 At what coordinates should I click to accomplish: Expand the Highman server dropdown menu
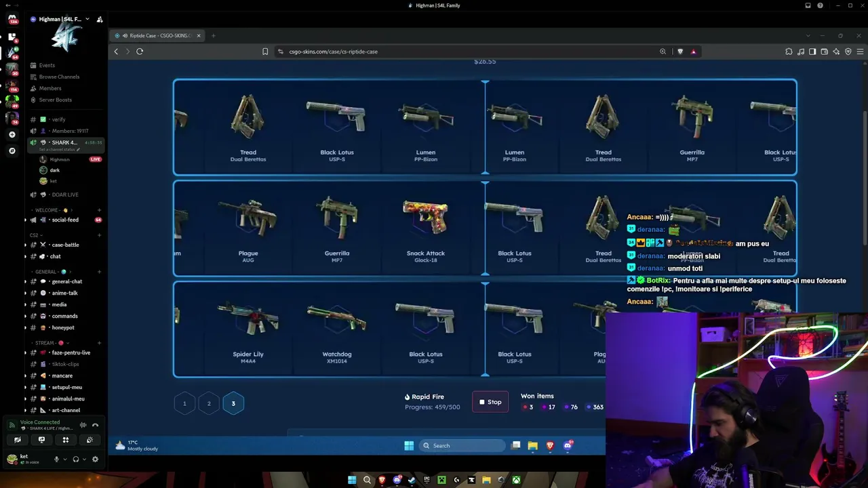click(87, 19)
